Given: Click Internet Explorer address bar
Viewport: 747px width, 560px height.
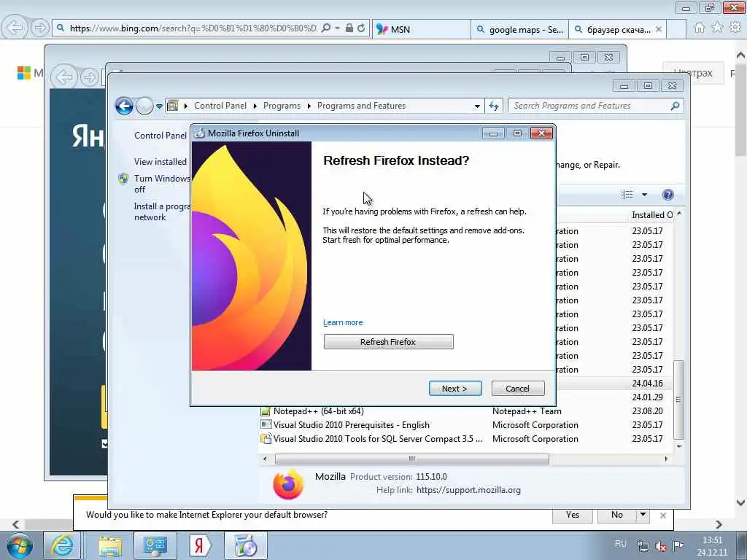Looking at the screenshot, I should click(193, 28).
